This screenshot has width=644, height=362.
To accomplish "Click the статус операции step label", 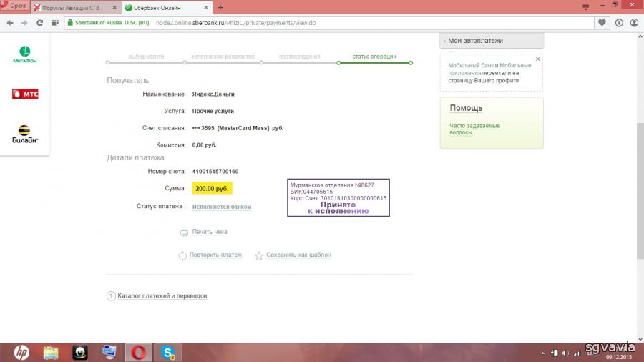I will pos(374,57).
